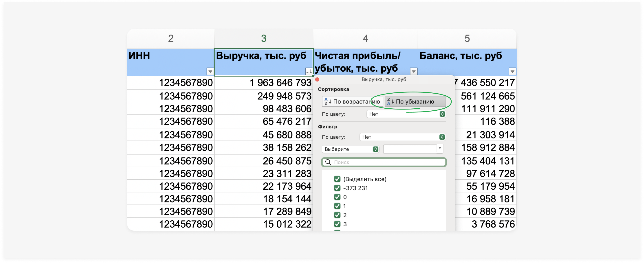Open sort По цвету dropdown
Viewport: 644px width, 263px height.
coord(406,114)
